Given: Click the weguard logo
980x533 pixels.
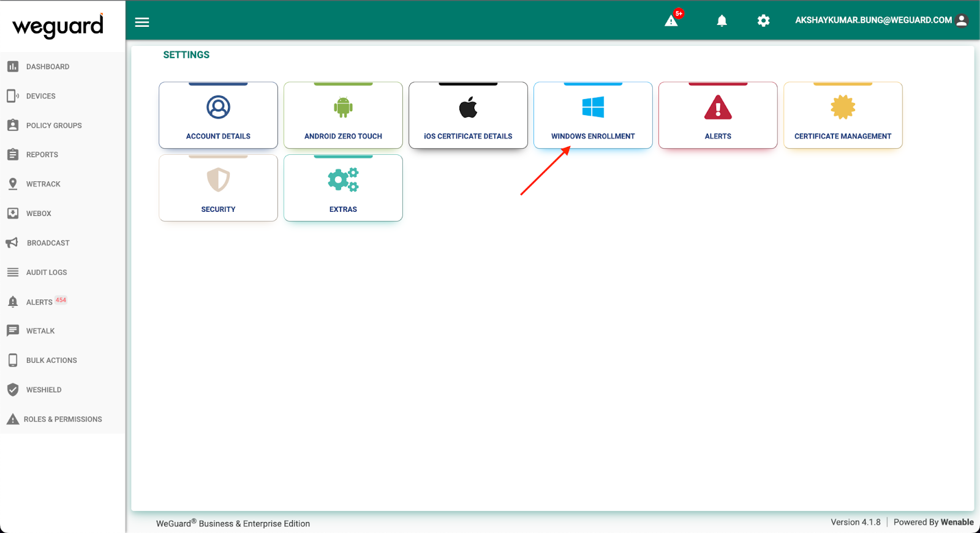Looking at the screenshot, I should click(58, 26).
